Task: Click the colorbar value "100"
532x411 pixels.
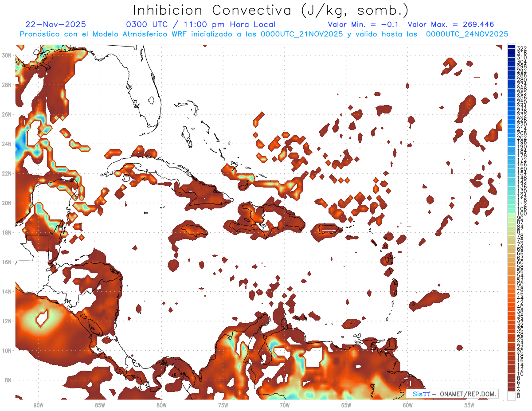Action: click(522, 214)
